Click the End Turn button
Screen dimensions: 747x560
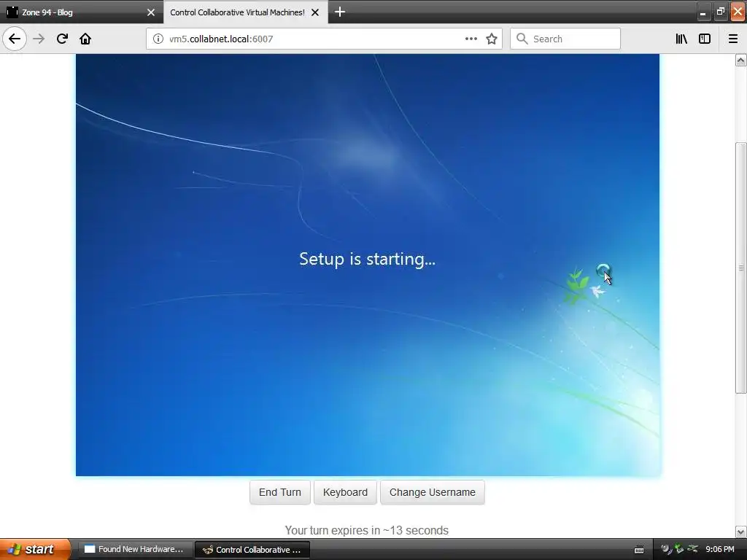[279, 492]
